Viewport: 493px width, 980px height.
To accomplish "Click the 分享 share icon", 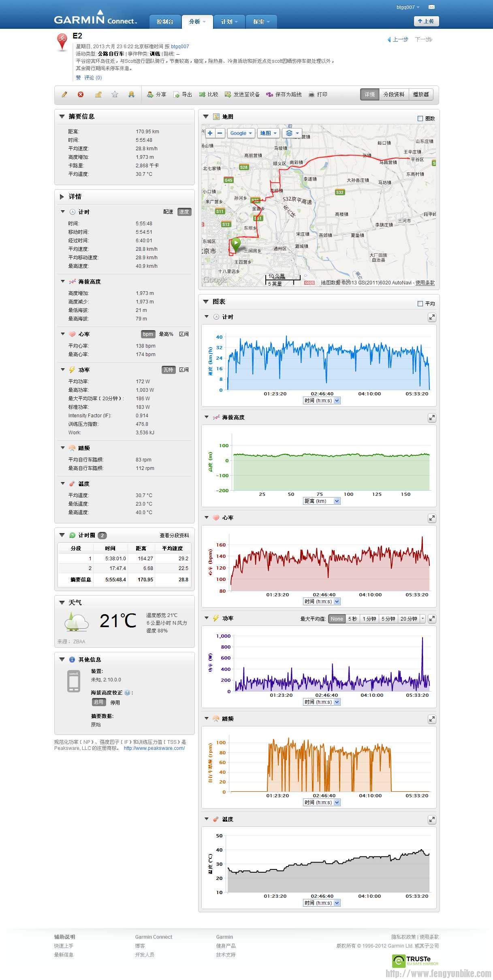I will pyautogui.click(x=150, y=94).
